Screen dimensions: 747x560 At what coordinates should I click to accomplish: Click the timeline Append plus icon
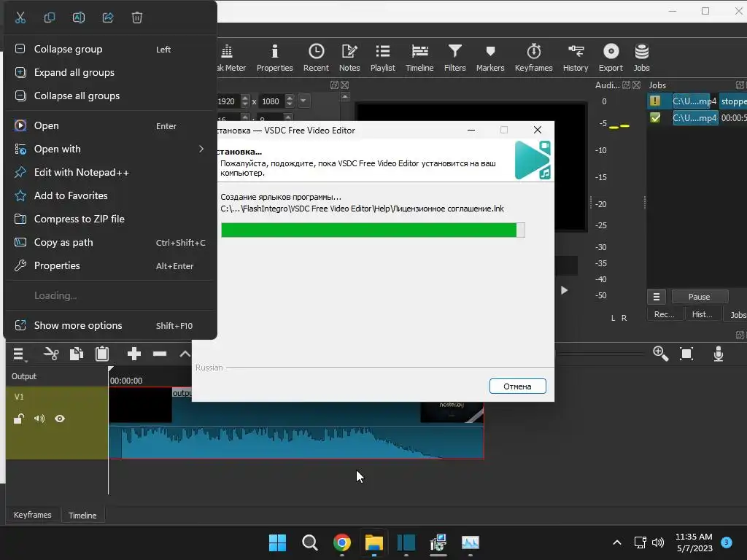point(134,354)
